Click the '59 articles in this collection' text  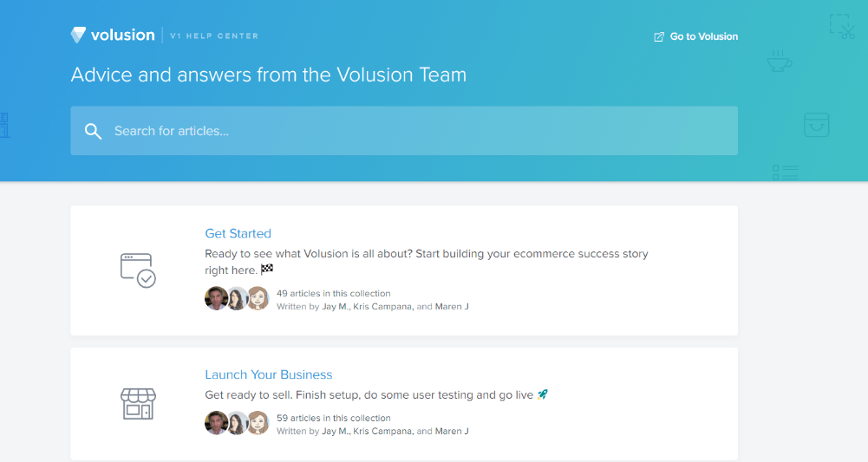333,418
